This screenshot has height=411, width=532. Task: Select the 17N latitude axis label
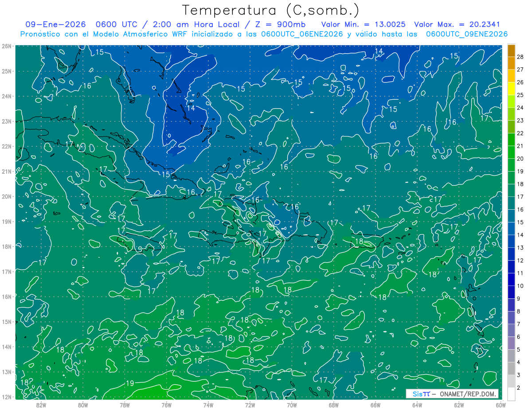click(6, 271)
